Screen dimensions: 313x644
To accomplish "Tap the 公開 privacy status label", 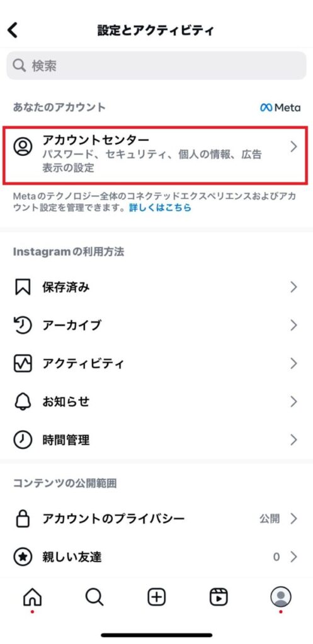I will (270, 519).
